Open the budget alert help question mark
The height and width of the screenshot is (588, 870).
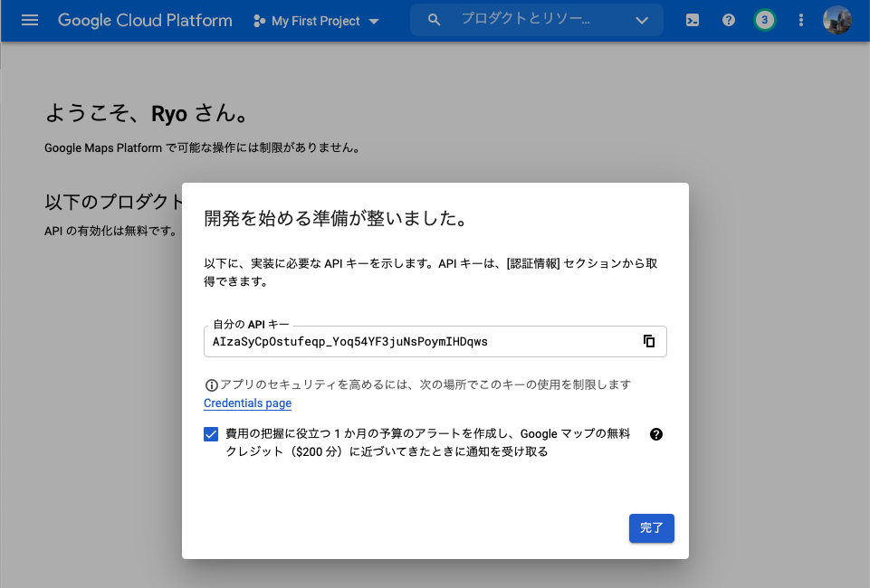(655, 434)
